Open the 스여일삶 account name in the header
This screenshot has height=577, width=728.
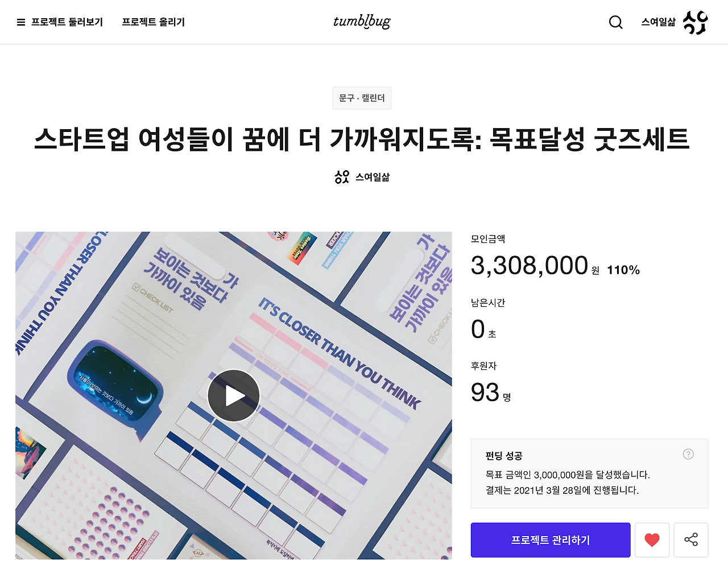[659, 22]
